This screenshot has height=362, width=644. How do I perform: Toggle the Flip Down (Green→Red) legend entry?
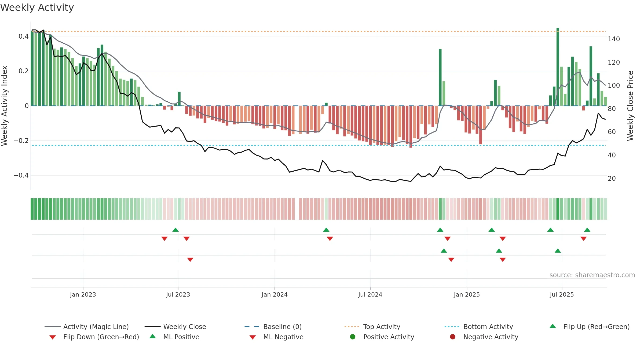click(94, 337)
